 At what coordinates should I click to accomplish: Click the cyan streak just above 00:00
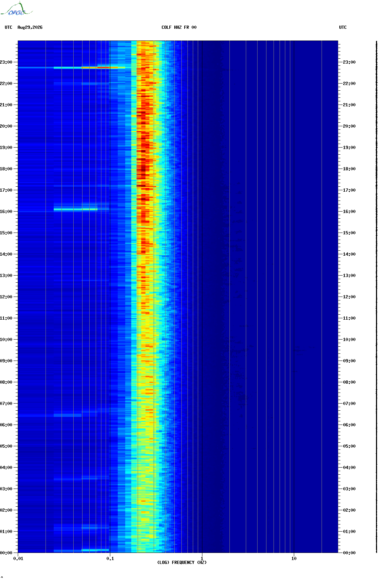coord(95,550)
